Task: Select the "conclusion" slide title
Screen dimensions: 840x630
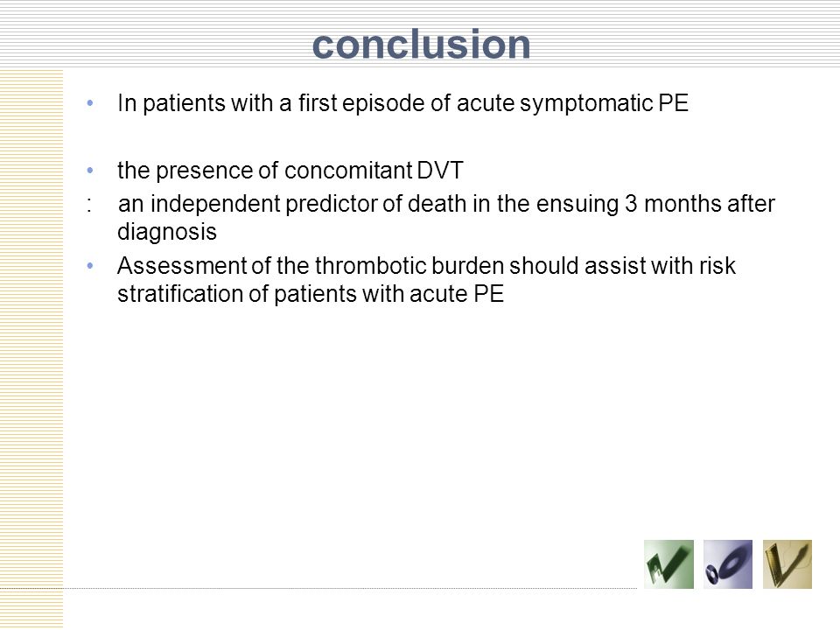Action: tap(421, 44)
